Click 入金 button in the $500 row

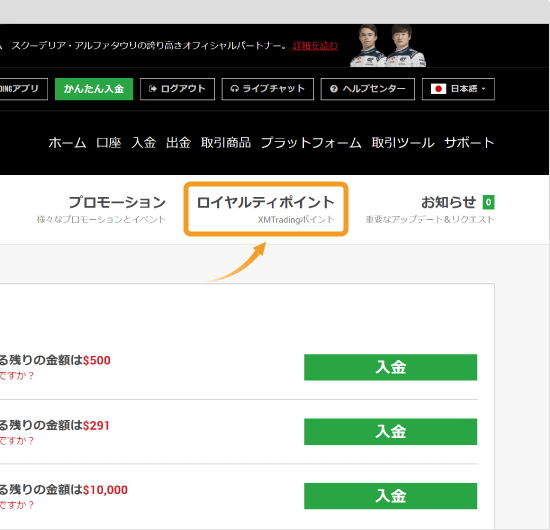390,367
